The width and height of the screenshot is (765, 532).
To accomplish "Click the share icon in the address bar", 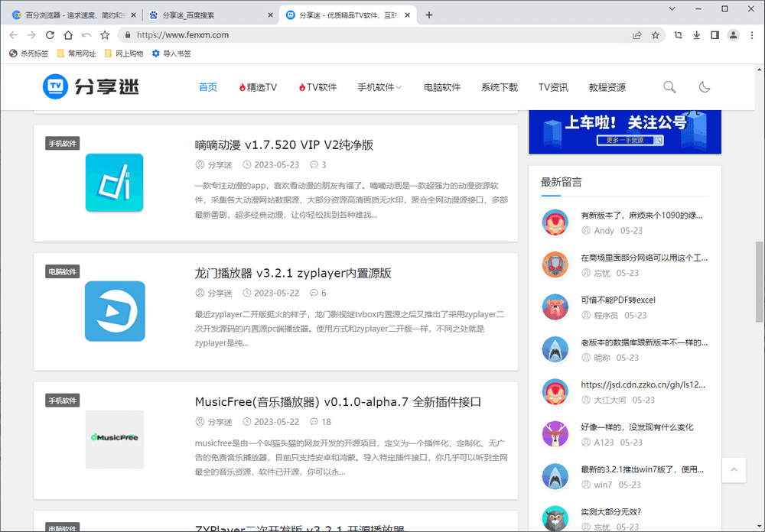I will click(636, 34).
